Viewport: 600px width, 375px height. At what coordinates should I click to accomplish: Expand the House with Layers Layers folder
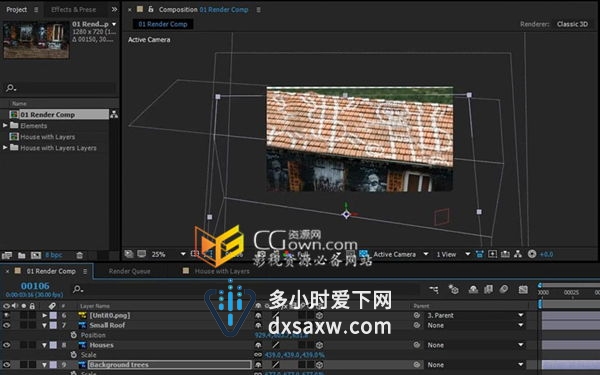pos(5,148)
